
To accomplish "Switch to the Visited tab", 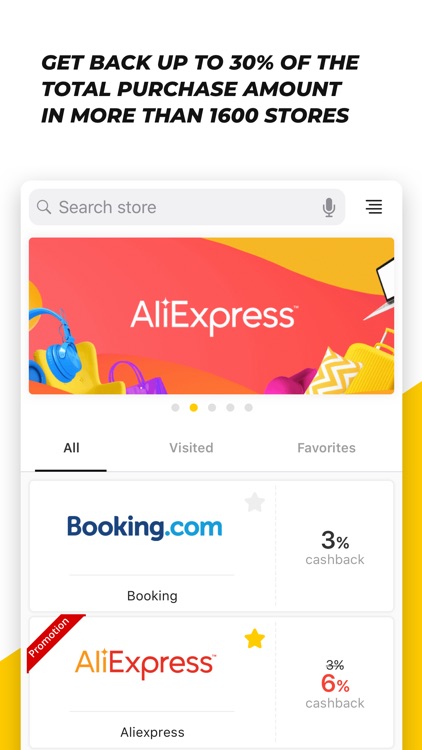I will [x=191, y=448].
